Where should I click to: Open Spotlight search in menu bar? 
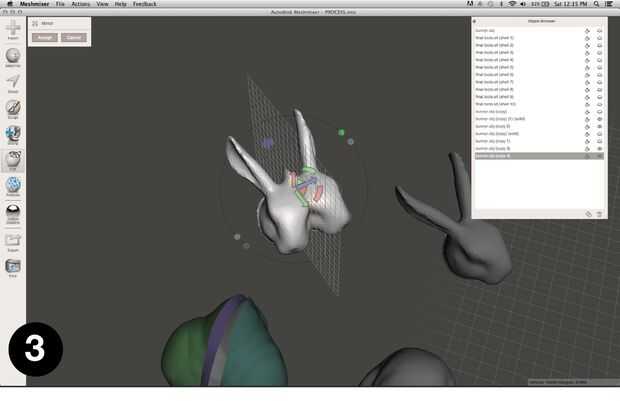596,4
